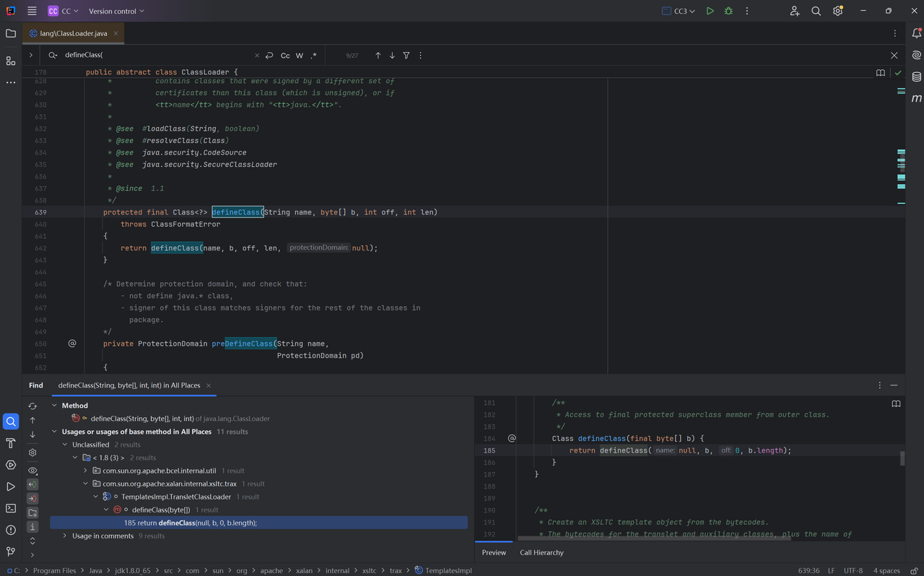Open Services tool window icon
The height and width of the screenshot is (576, 924).
click(x=11, y=465)
